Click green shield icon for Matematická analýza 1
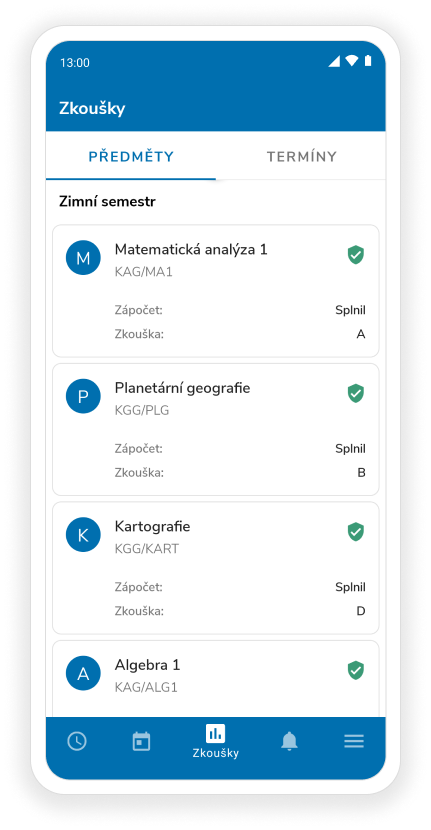This screenshot has height=830, width=431. pyautogui.click(x=355, y=255)
